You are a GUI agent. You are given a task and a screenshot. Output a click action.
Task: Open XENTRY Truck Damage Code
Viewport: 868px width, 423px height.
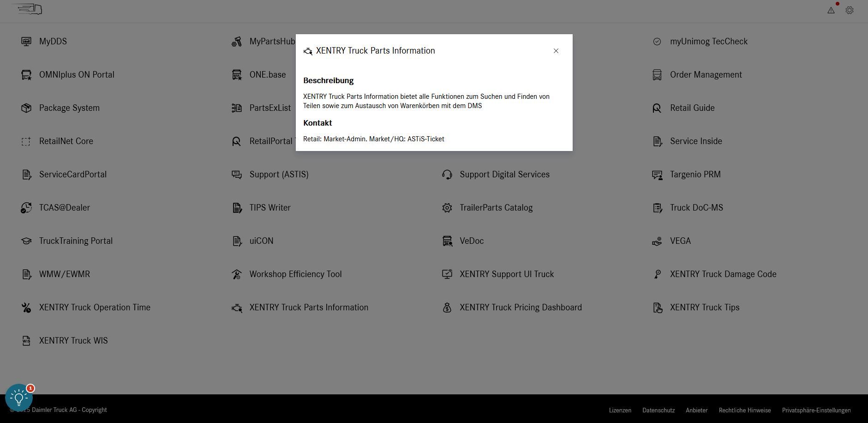[723, 274]
